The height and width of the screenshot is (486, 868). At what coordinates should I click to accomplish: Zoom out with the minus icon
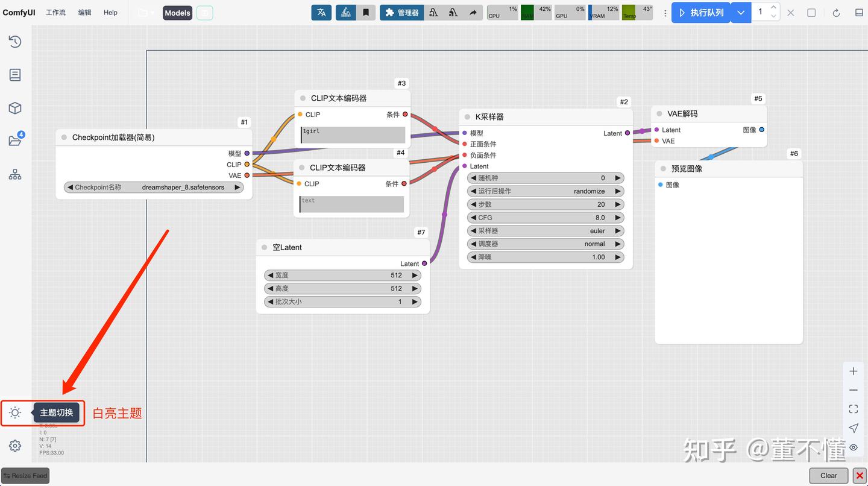pos(854,390)
